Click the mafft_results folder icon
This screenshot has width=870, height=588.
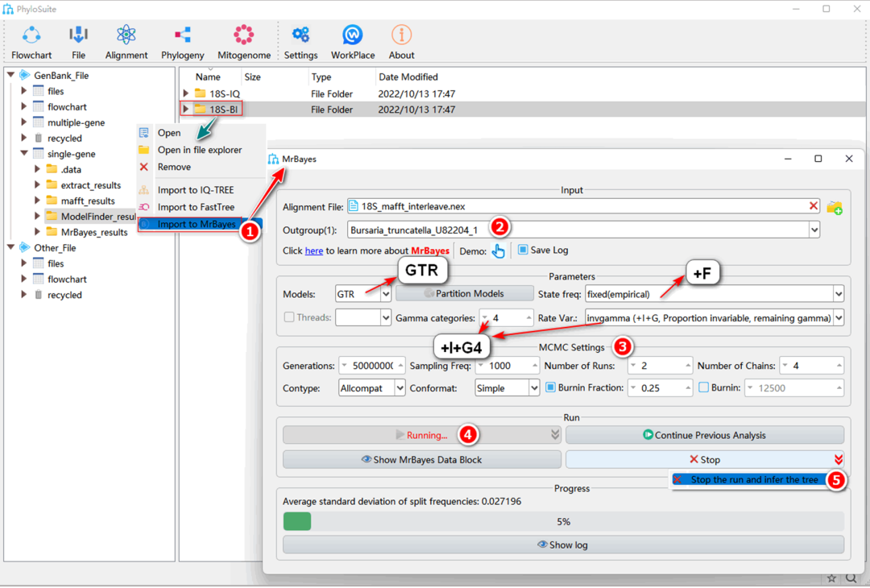[x=52, y=201]
